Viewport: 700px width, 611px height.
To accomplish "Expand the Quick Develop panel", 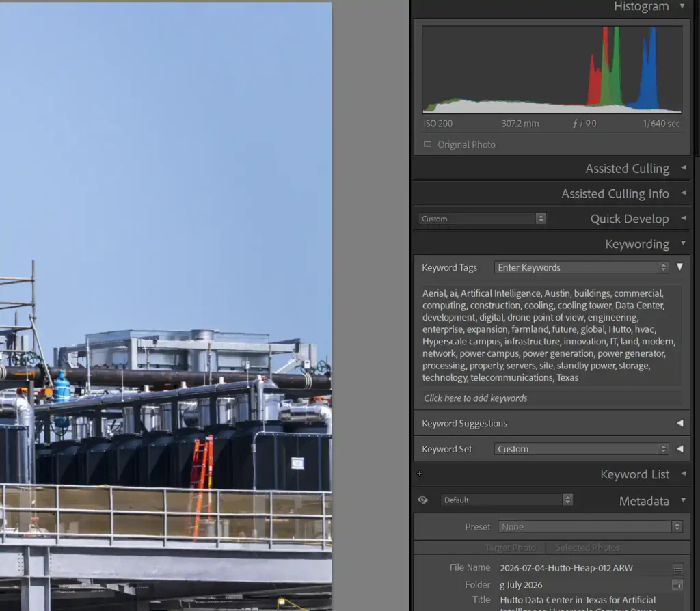I will 683,218.
